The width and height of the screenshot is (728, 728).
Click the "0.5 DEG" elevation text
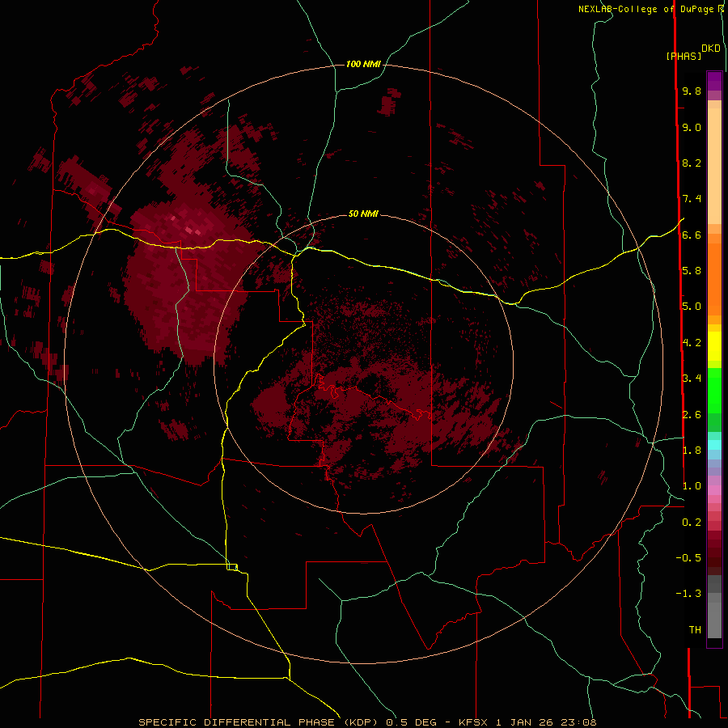tap(412, 722)
